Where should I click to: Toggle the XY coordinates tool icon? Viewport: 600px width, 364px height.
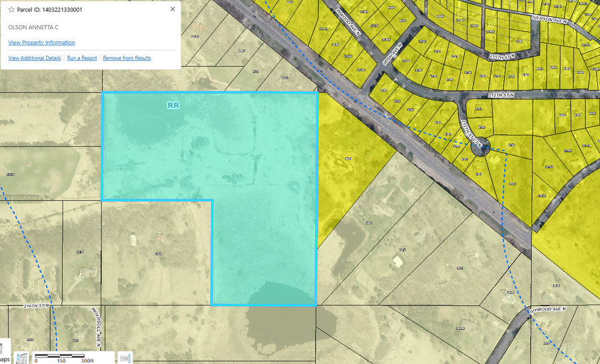[x=21, y=358]
